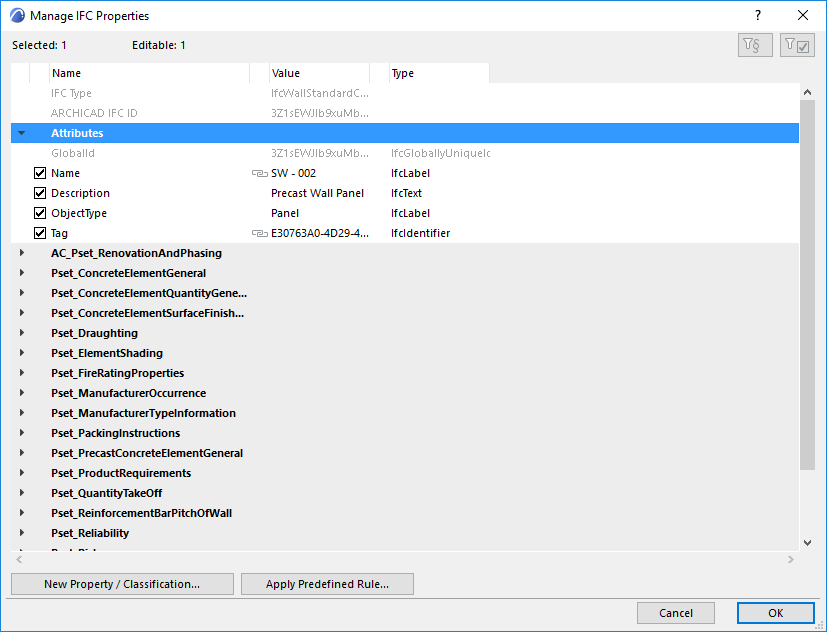Expand Pset_FireRatingProperties
The image size is (827, 632).
click(22, 373)
